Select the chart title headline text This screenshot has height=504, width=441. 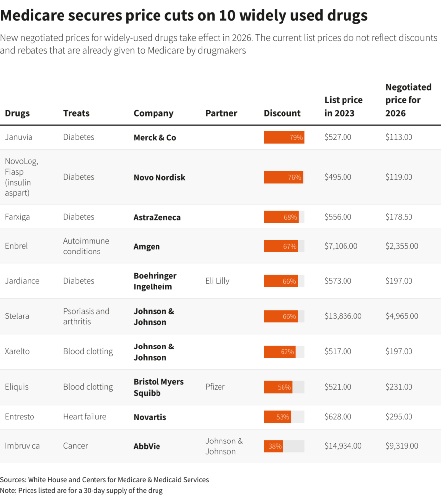184,15
